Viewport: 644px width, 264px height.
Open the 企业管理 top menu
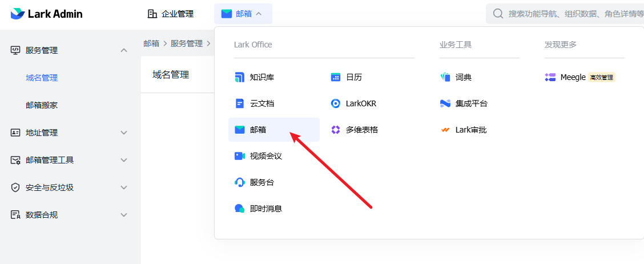171,14
